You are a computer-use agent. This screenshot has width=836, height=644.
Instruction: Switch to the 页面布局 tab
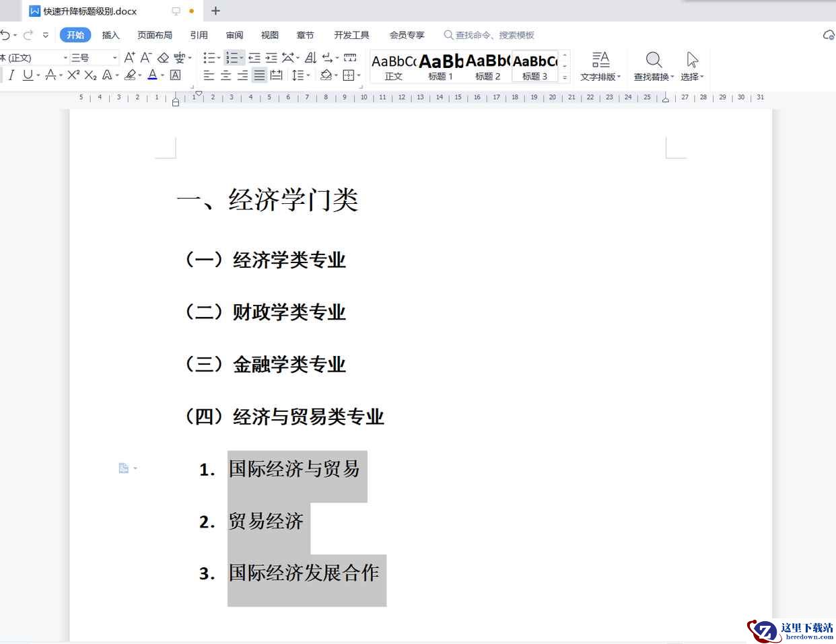155,35
